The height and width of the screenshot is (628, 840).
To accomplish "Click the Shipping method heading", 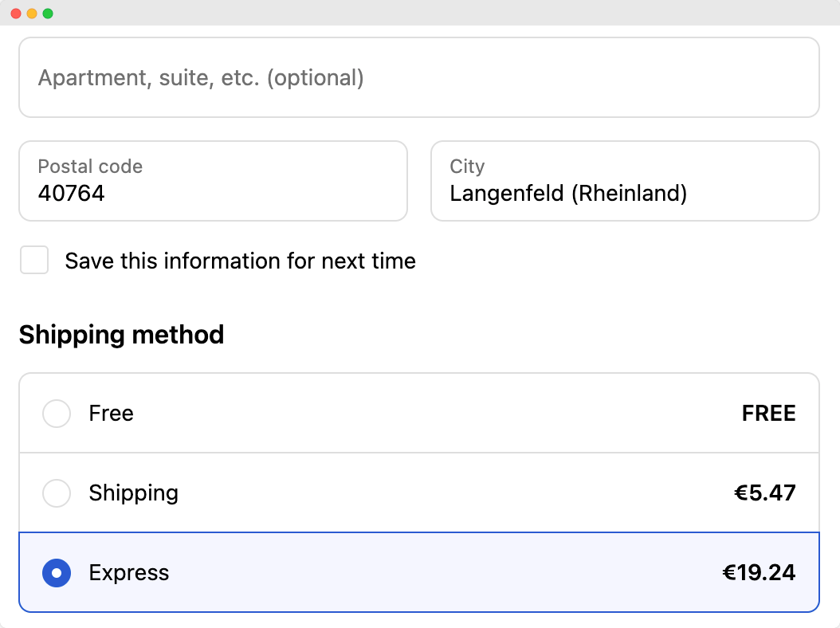I will click(x=121, y=335).
